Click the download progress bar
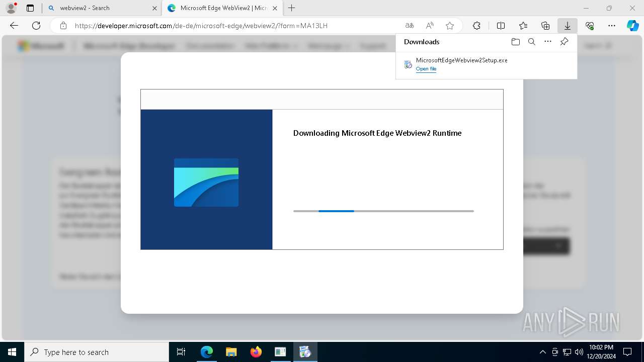Image resolution: width=644 pixels, height=362 pixels. click(x=383, y=211)
